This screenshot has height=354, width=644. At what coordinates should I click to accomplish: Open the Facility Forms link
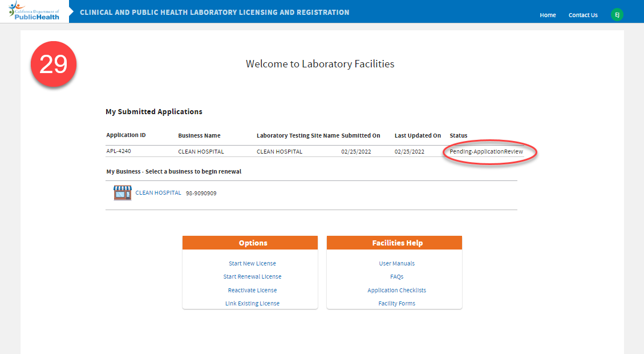point(397,303)
